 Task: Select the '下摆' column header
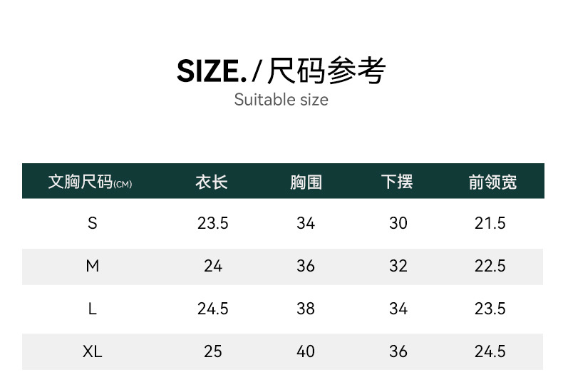(397, 182)
